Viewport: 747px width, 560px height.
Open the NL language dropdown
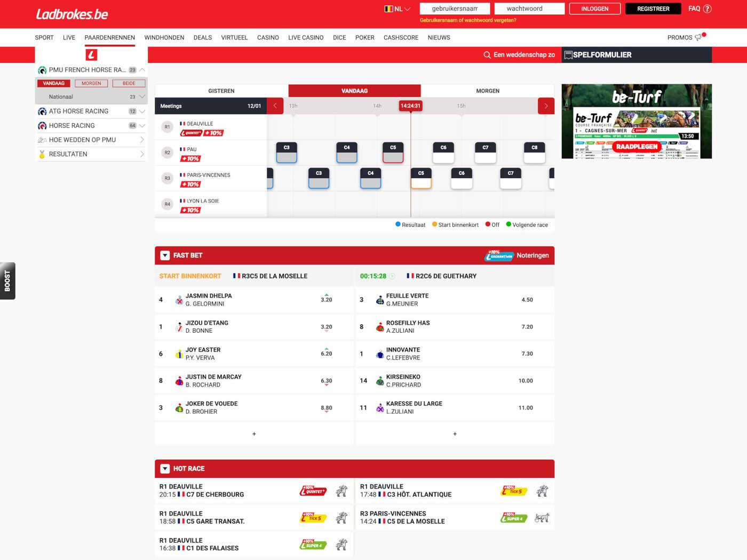(398, 9)
